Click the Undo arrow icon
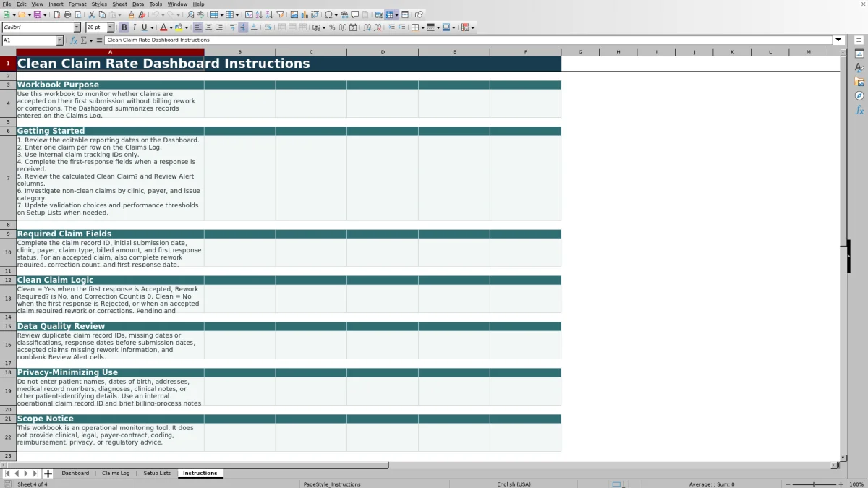Screen dimensions: 868x488 [155, 14]
